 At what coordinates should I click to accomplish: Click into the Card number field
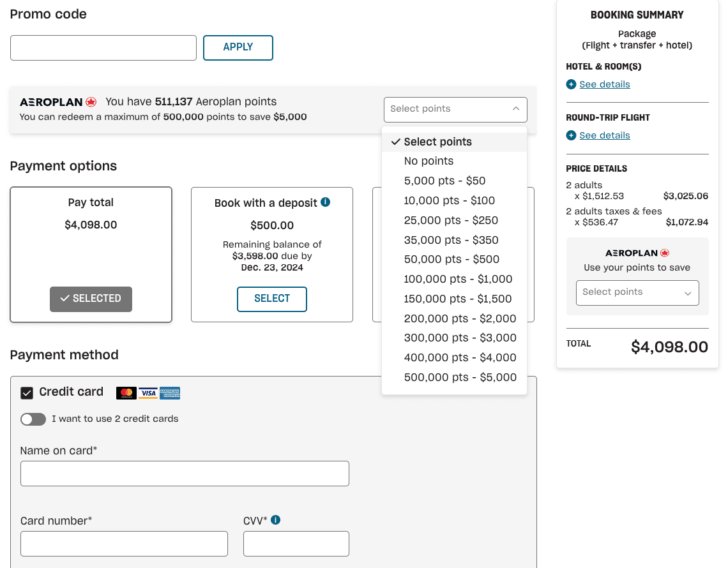pos(124,544)
